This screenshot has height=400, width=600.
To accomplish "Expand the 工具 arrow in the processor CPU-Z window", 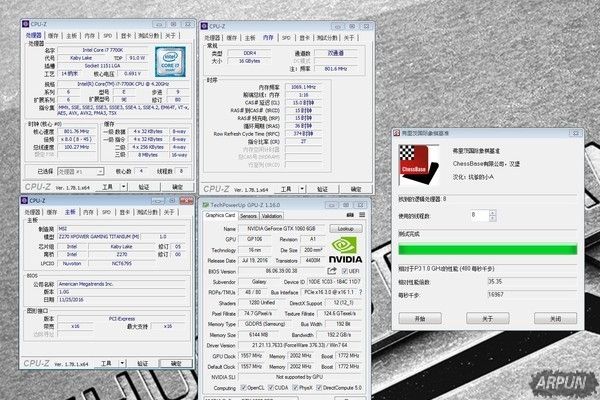I will [x=124, y=187].
